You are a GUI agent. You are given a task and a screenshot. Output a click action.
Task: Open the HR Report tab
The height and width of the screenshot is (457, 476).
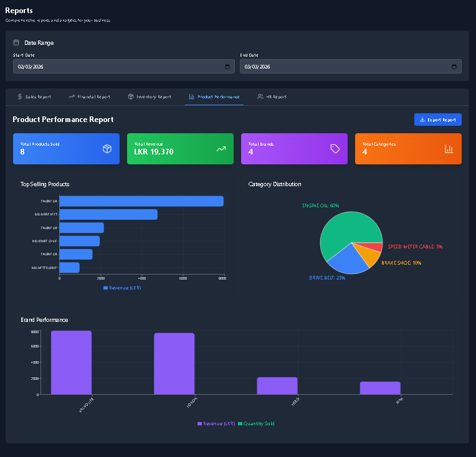tap(272, 97)
